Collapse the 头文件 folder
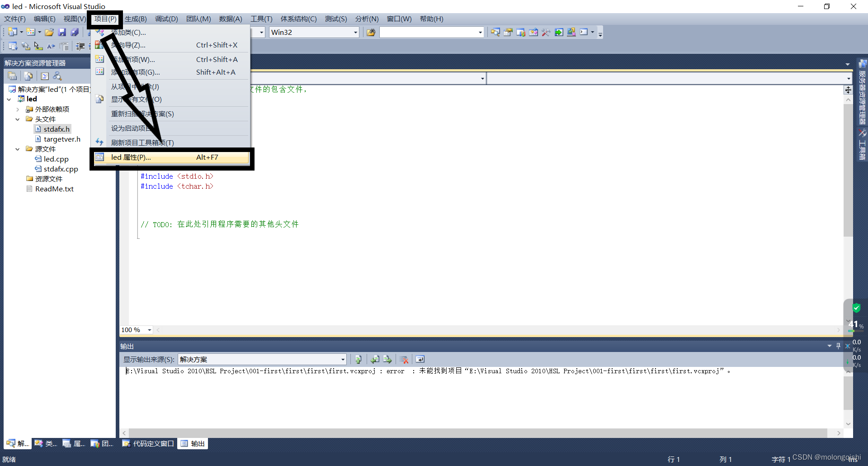Viewport: 868px width, 466px height. (x=18, y=119)
